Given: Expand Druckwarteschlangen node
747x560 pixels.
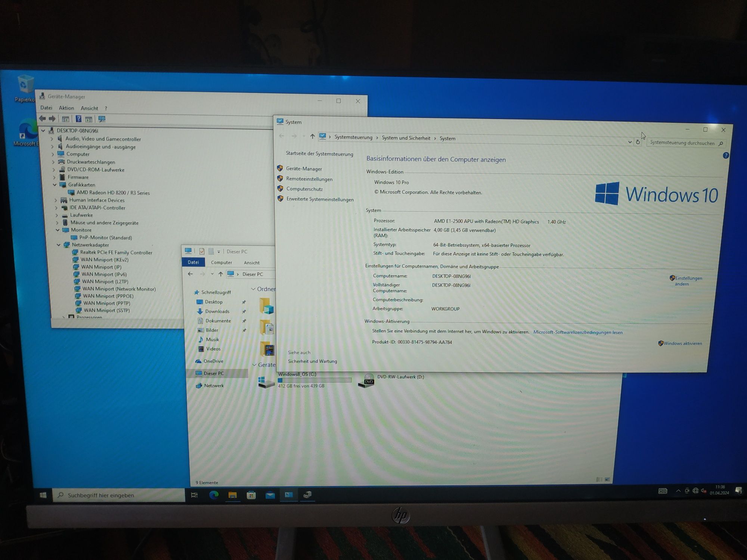Looking at the screenshot, I should [53, 162].
